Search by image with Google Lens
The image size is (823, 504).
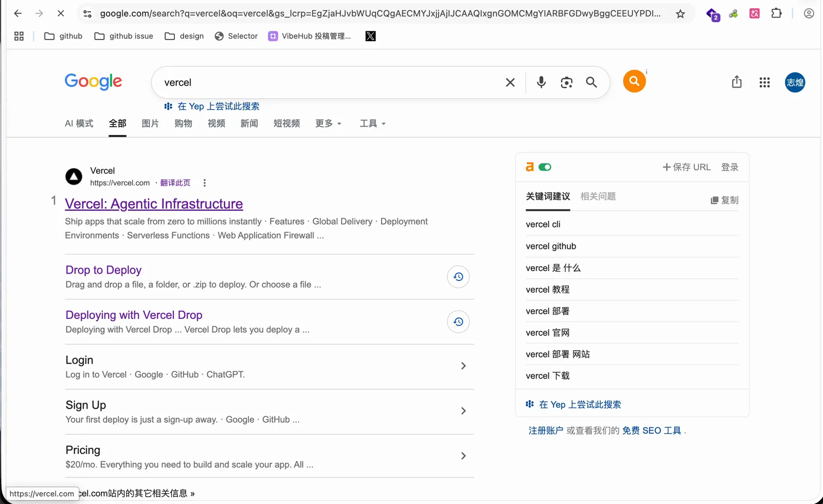click(x=566, y=82)
